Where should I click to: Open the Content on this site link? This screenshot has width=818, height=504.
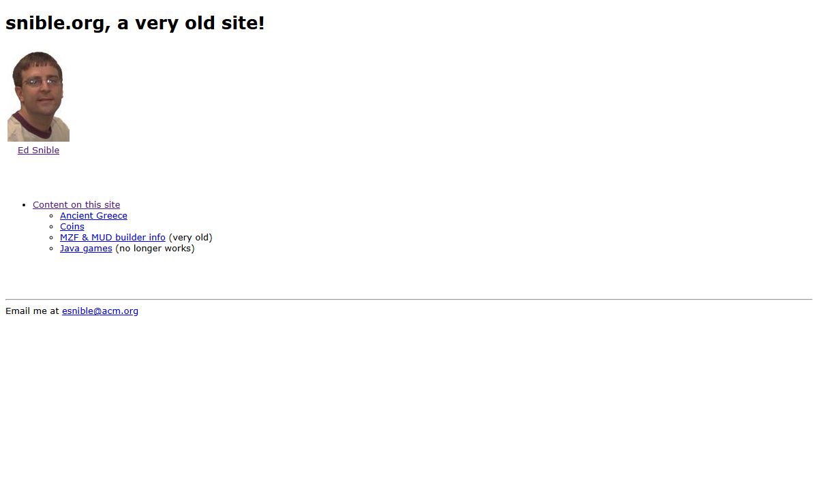pyautogui.click(x=76, y=205)
